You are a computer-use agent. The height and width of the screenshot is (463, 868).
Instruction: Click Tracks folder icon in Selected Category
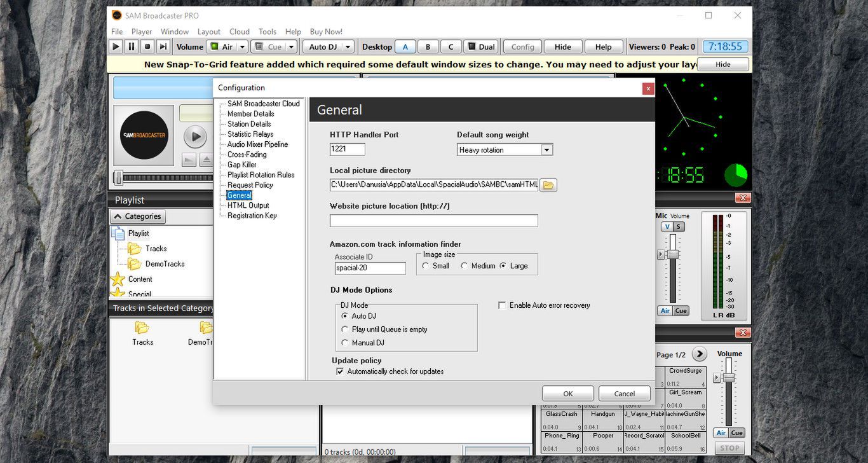click(142, 328)
